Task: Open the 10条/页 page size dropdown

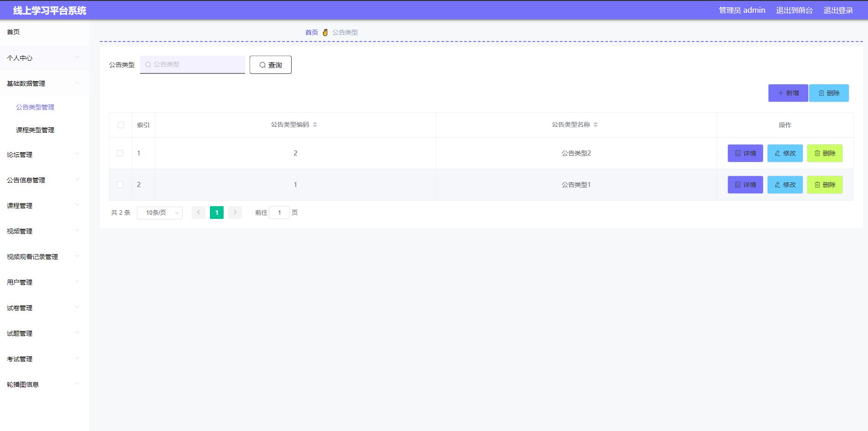Action: (160, 213)
